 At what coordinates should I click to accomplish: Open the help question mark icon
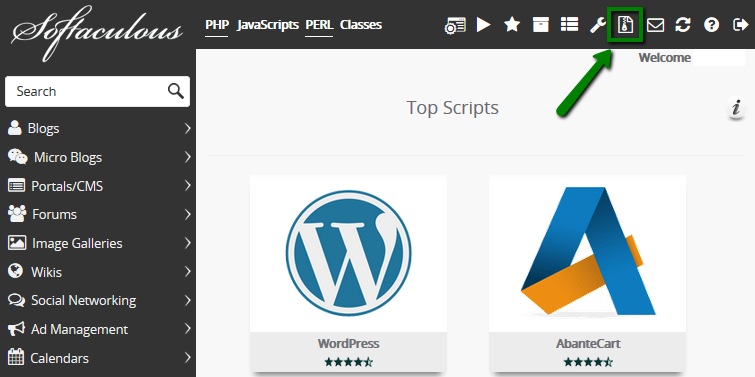(711, 25)
